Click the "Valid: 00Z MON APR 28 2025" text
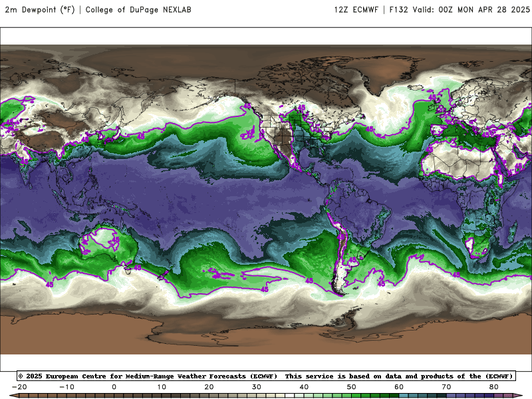 click(x=471, y=10)
